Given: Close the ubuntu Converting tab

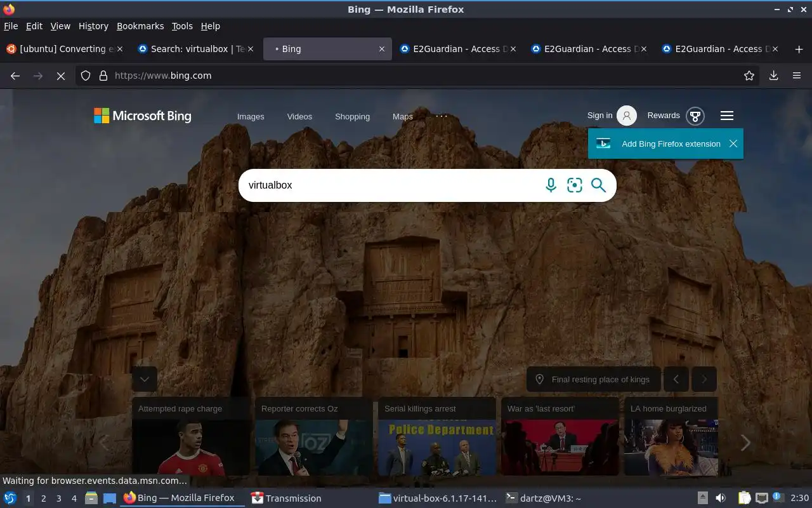Looking at the screenshot, I should coord(120,49).
